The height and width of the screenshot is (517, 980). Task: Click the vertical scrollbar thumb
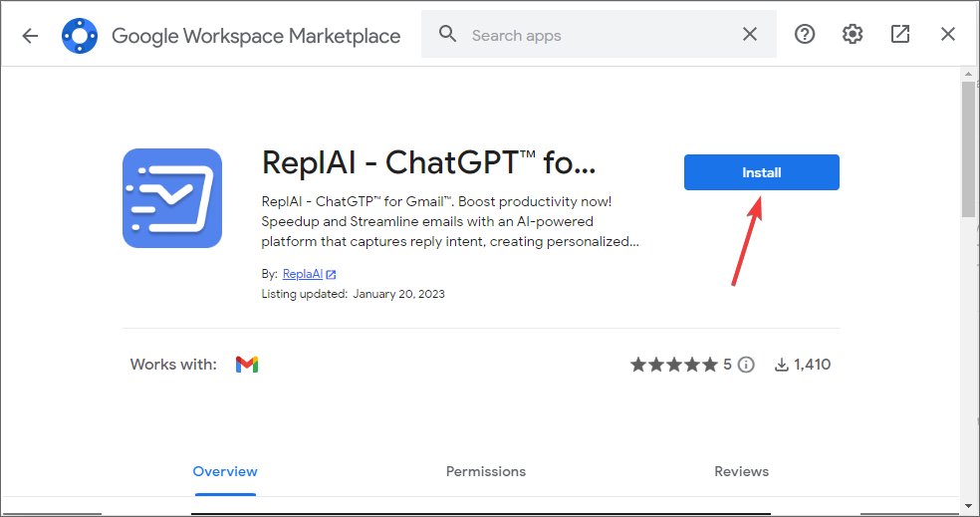pyautogui.click(x=968, y=149)
